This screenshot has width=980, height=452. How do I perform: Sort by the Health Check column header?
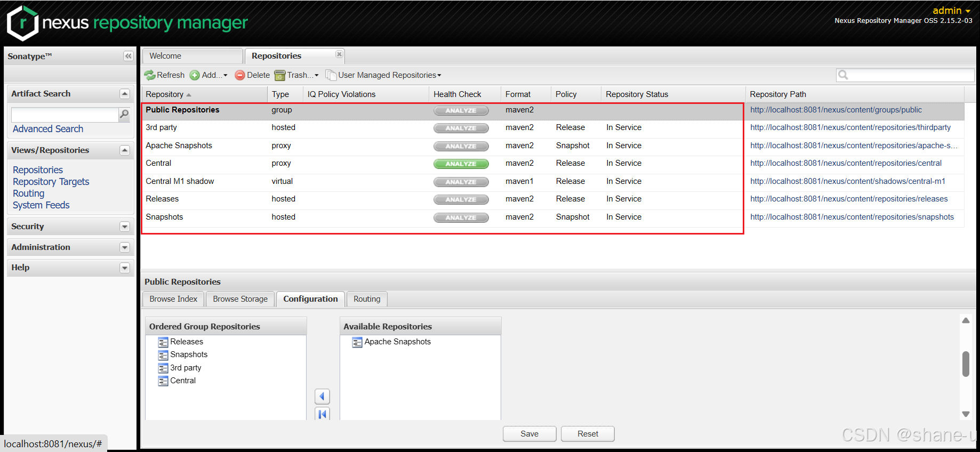[464, 94]
